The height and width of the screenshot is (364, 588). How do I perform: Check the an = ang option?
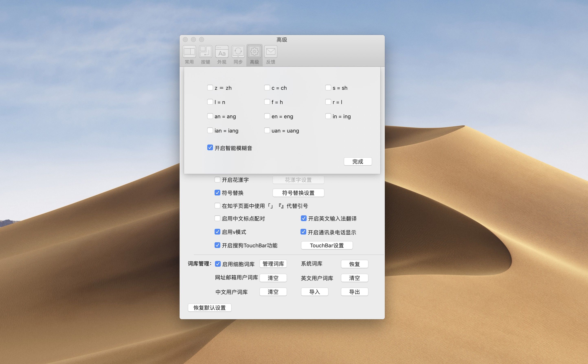(x=210, y=116)
